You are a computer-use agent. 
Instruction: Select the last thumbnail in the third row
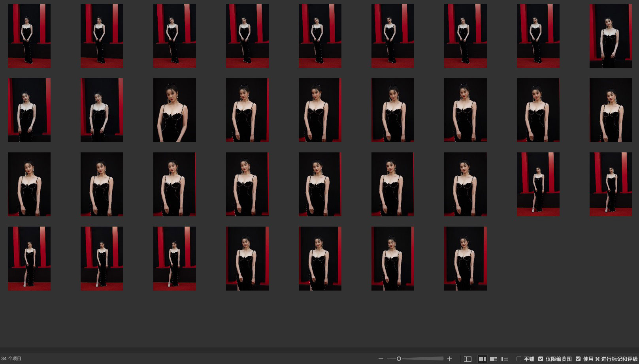click(x=611, y=184)
